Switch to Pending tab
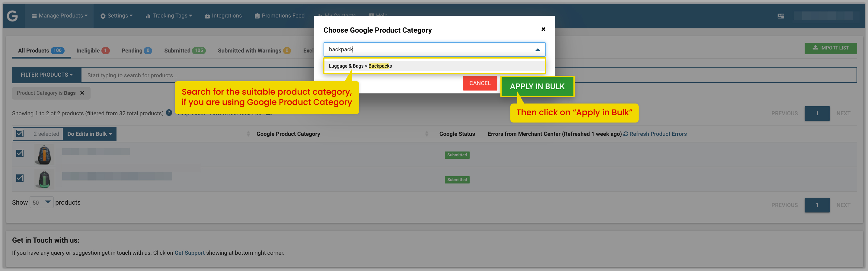The image size is (868, 271). (136, 51)
